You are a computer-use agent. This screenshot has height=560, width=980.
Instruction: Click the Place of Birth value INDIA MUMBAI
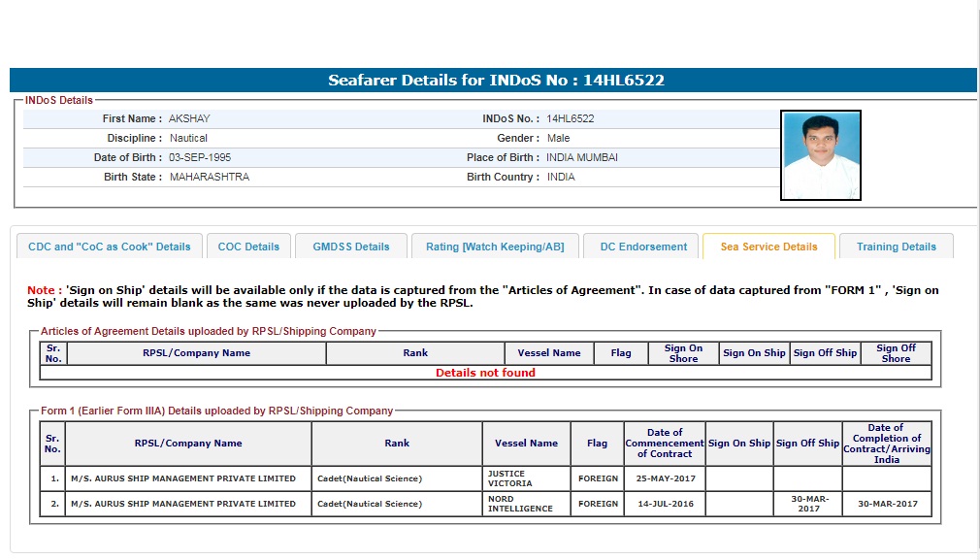point(582,157)
